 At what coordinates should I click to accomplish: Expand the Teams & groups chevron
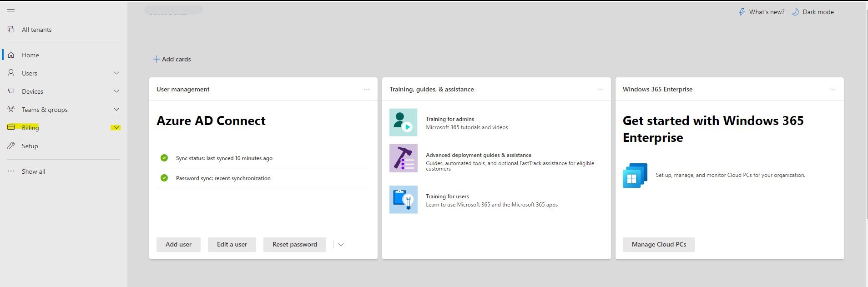click(116, 109)
